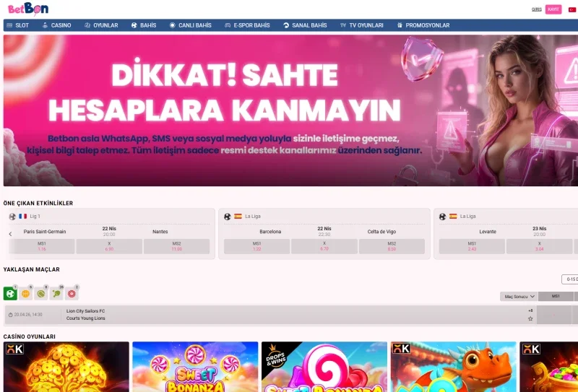The width and height of the screenshot is (578, 392).
Task: Bet draw X 6.70 on Barcelona vs Celta
Action: pyautogui.click(x=324, y=246)
